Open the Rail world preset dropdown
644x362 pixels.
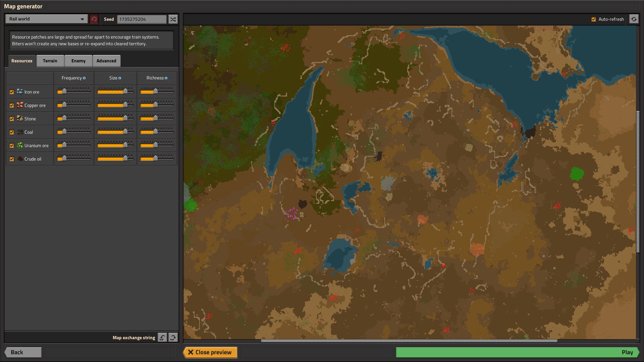46,19
